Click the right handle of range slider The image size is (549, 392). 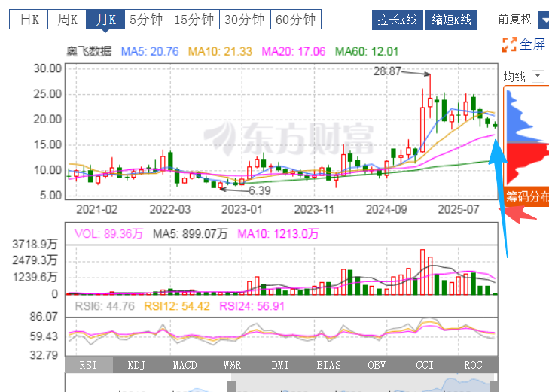click(494, 387)
